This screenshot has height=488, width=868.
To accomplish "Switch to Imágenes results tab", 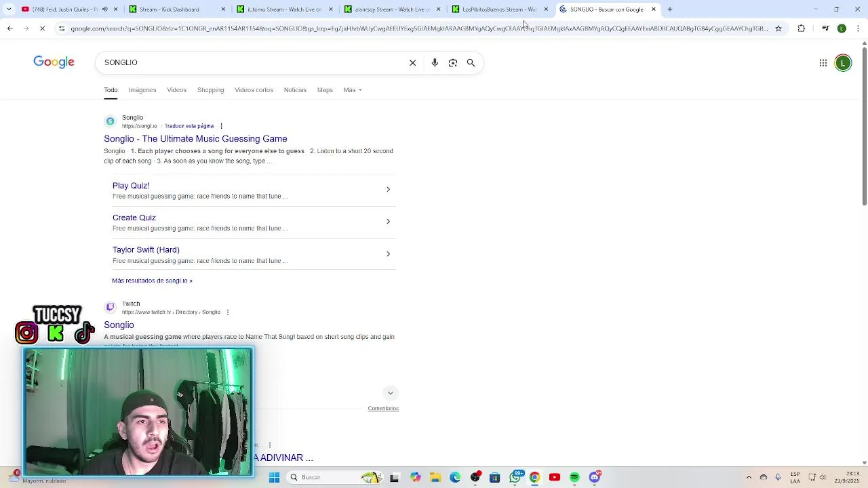I will pos(142,90).
